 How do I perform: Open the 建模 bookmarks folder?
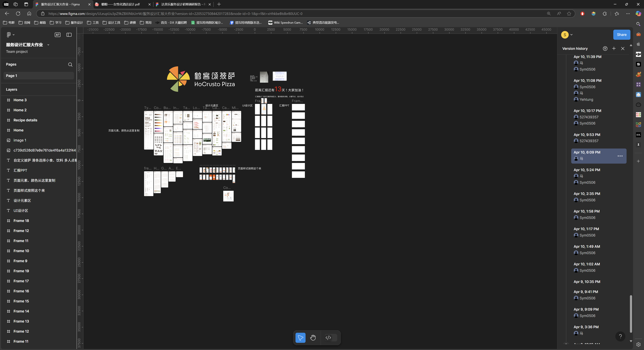tap(130, 22)
